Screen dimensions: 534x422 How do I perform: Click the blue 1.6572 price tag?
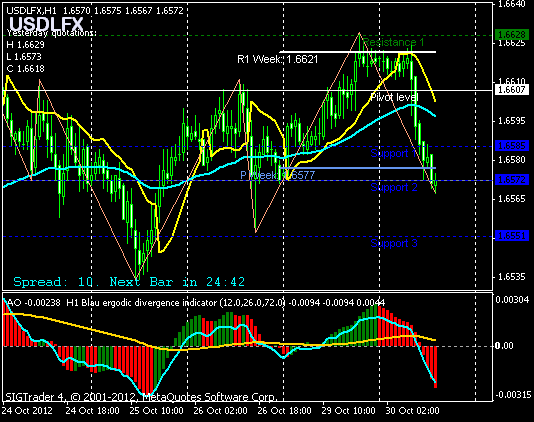tap(512, 180)
